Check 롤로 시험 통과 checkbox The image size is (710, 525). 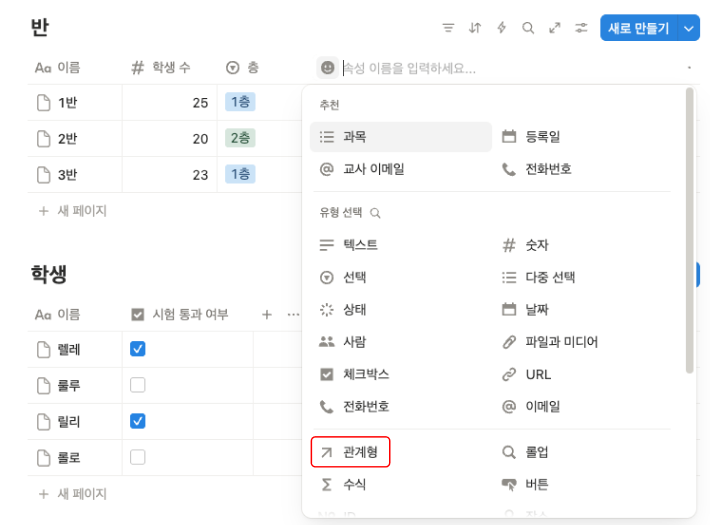[138, 457]
